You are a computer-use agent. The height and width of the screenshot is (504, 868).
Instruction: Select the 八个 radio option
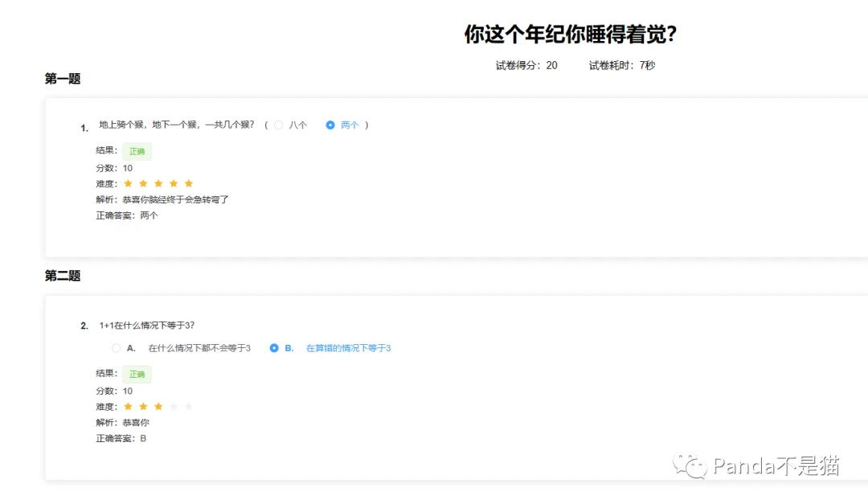pyautogui.click(x=278, y=125)
